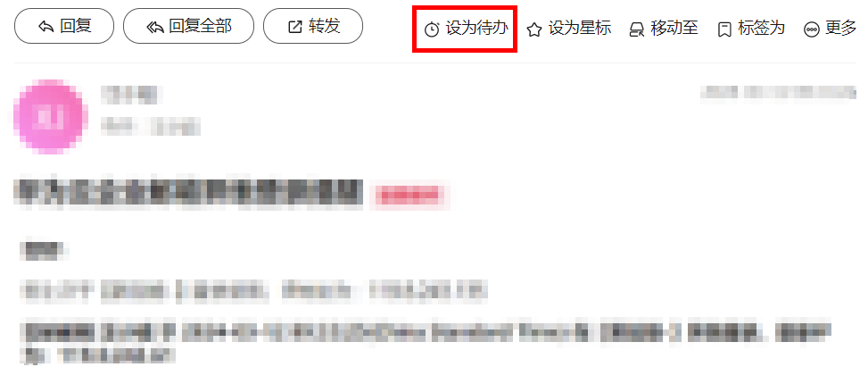Open the 移动至 dropdown
Image resolution: width=868 pixels, height=367 pixels.
[664, 29]
